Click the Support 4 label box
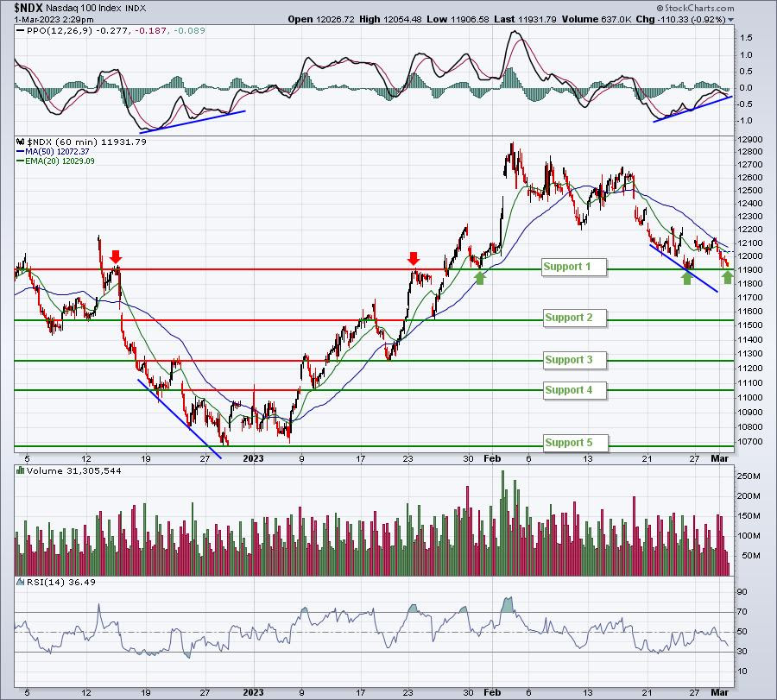777x700 pixels. point(575,390)
